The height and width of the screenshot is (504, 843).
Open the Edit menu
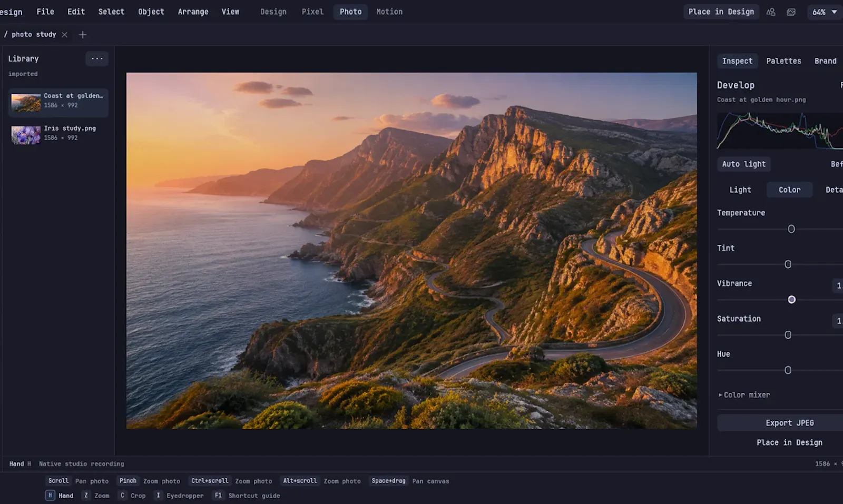[76, 12]
